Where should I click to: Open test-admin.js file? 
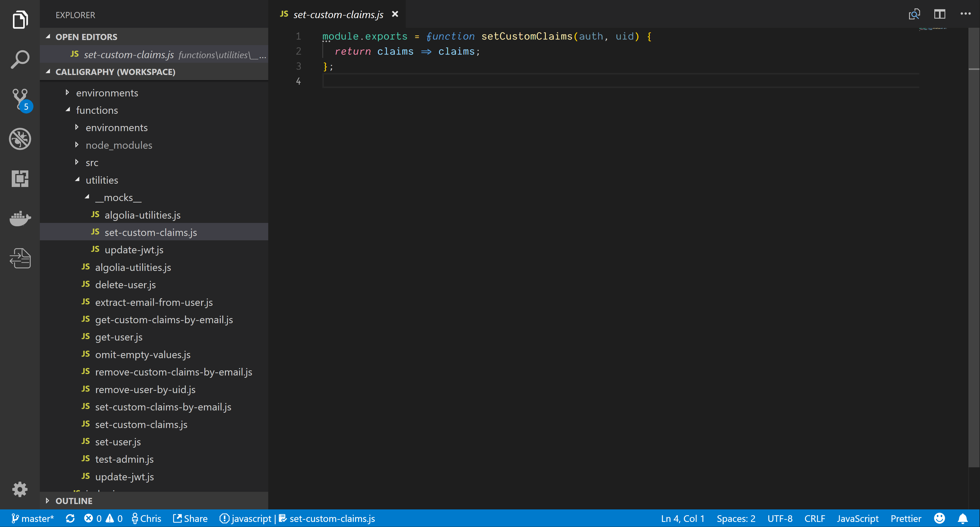154,459
